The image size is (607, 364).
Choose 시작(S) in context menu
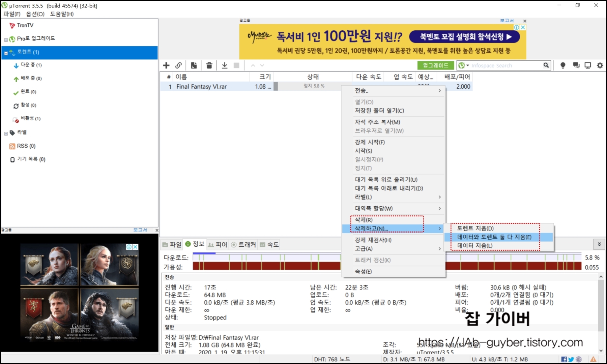click(394, 151)
